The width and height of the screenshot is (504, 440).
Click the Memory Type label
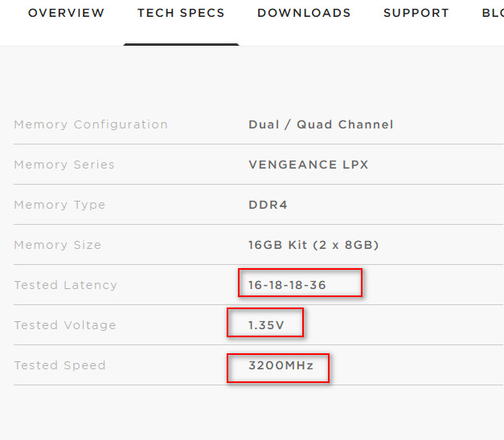pos(59,205)
